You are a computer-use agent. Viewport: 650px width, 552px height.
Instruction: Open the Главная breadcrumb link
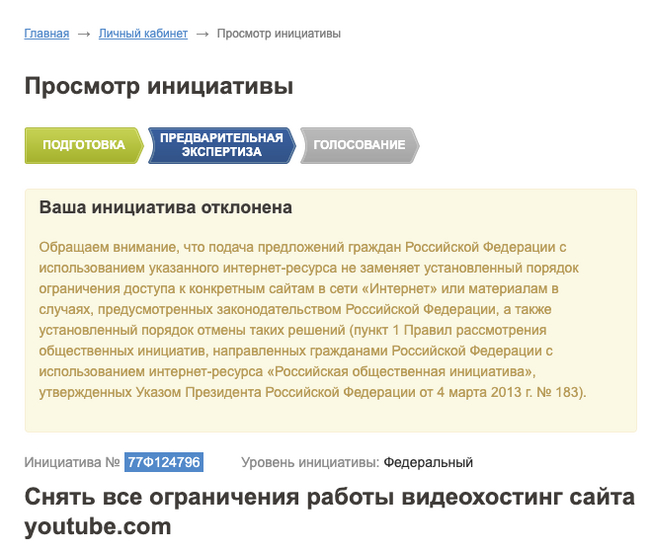[x=46, y=34]
